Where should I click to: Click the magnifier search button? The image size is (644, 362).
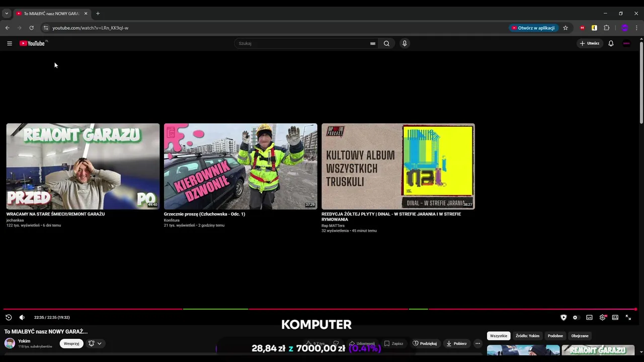click(386, 43)
